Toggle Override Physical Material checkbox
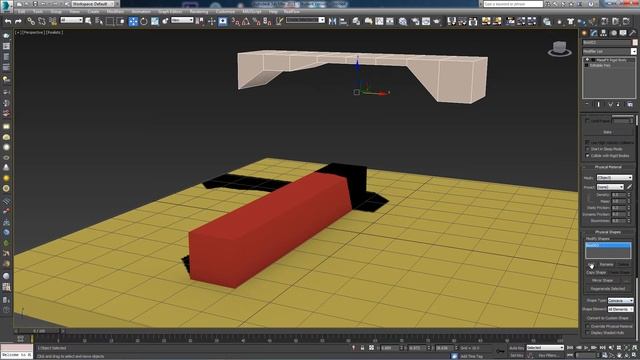Screen dimensions: 640x360 [587, 327]
